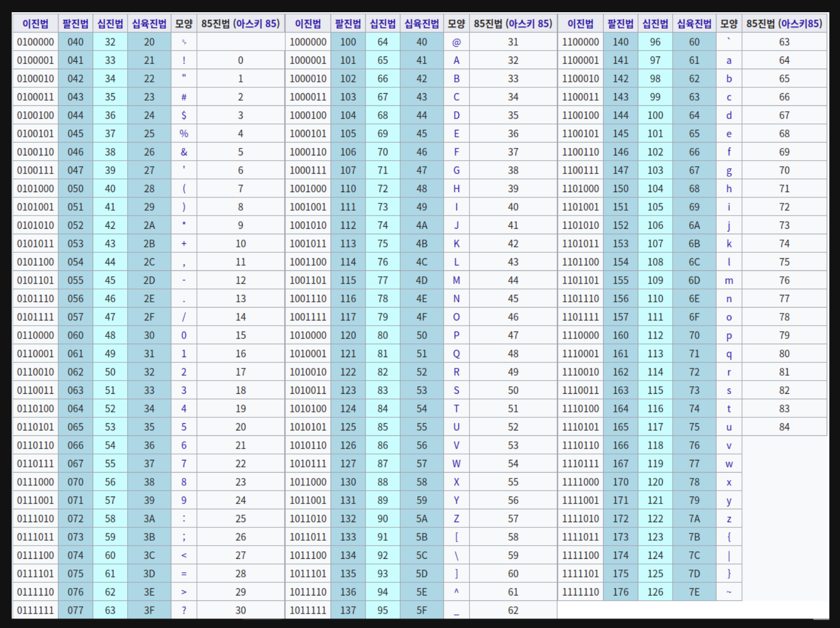
Task: Click the 85진법 (아스키 85) first header
Action: pyautogui.click(x=241, y=23)
